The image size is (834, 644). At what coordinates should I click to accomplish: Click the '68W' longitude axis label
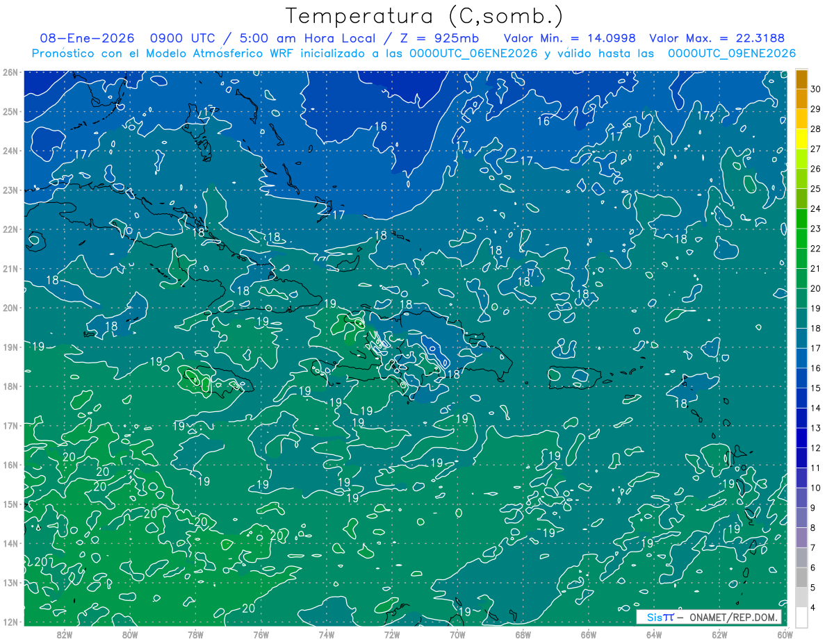point(523,634)
